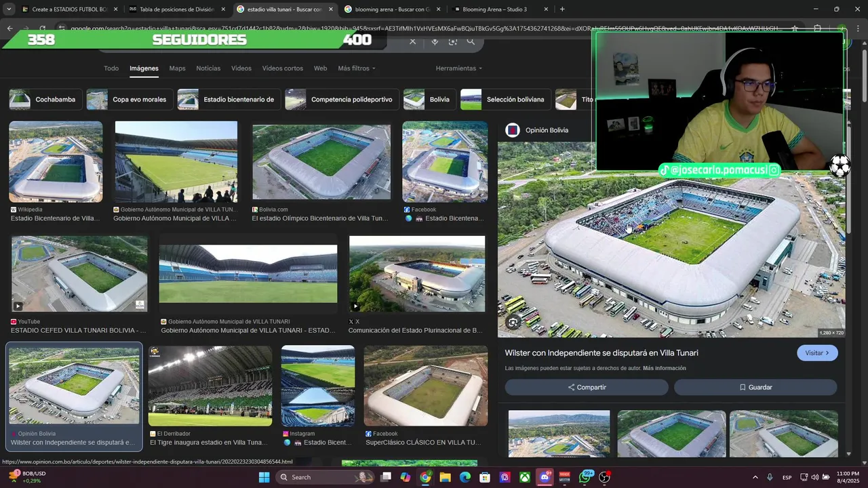Open the Wikipedia stadium image result
The height and width of the screenshot is (488, 868).
point(56,162)
